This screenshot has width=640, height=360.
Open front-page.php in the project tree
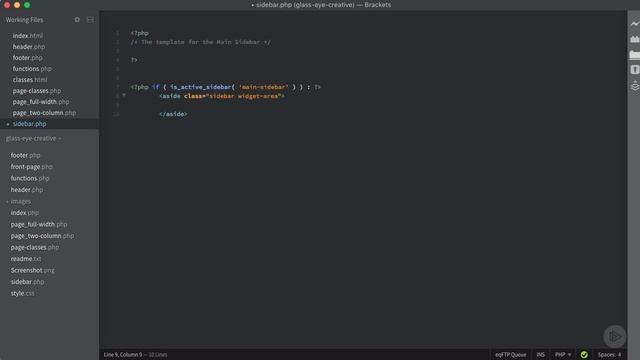pos(31,167)
